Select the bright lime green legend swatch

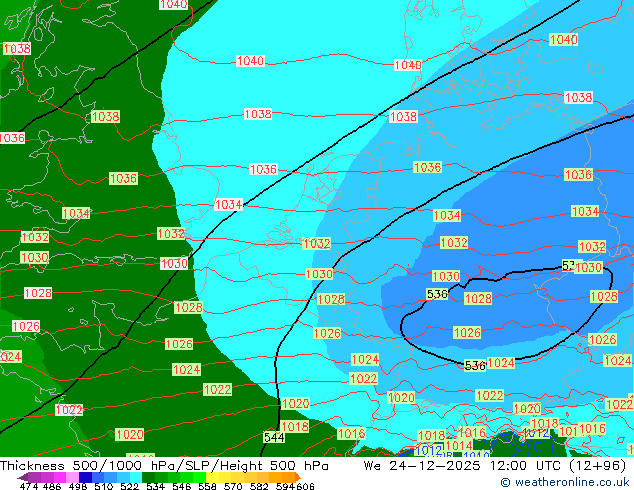point(199,477)
